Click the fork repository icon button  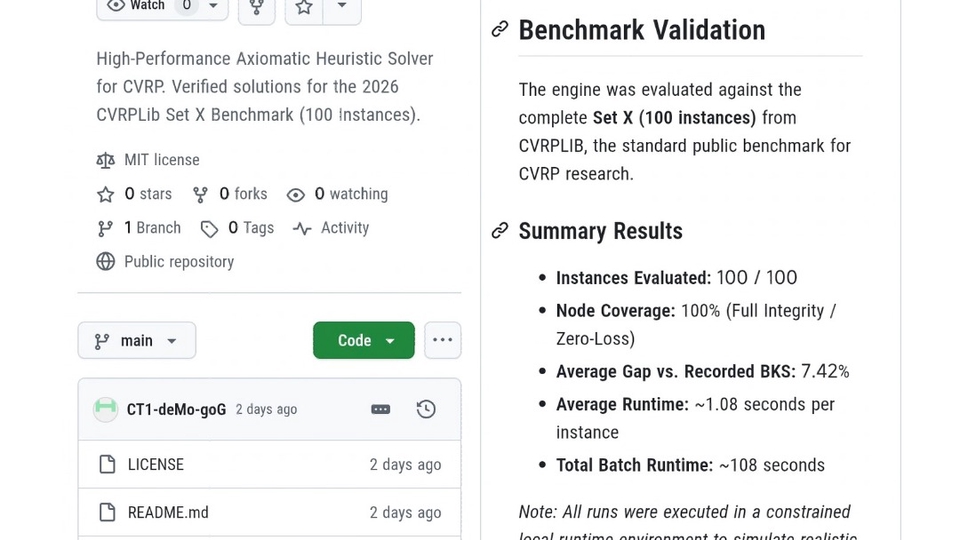(x=256, y=8)
